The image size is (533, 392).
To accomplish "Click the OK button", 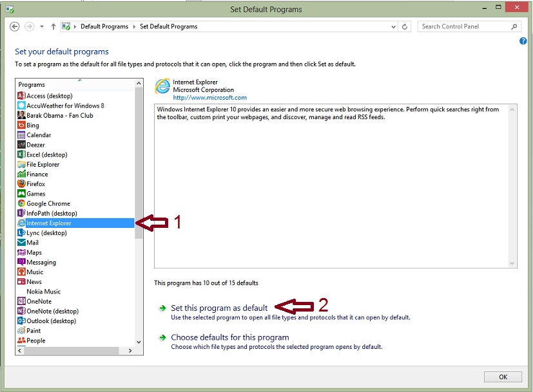I will (503, 377).
